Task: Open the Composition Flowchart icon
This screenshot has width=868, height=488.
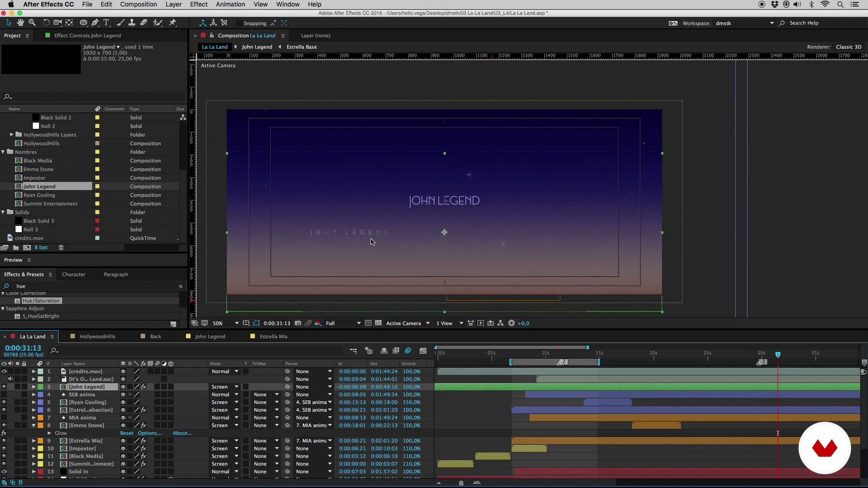Action: pyautogui.click(x=500, y=323)
